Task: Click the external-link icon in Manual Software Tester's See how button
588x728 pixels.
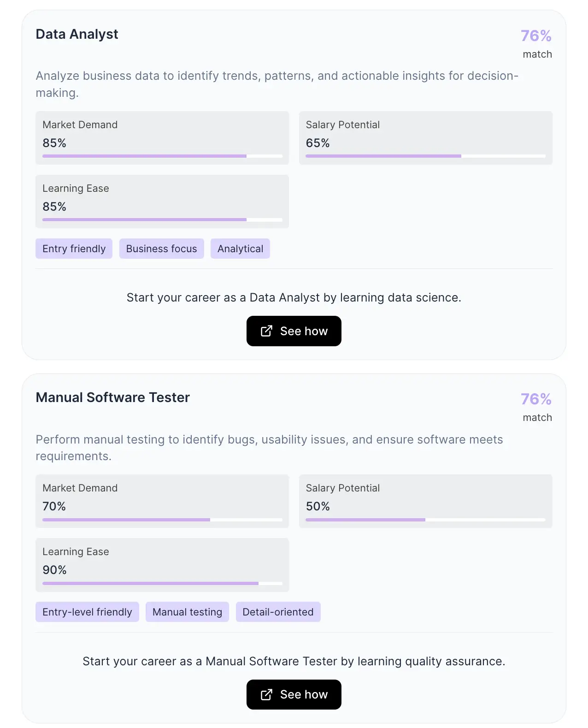Action: (266, 694)
